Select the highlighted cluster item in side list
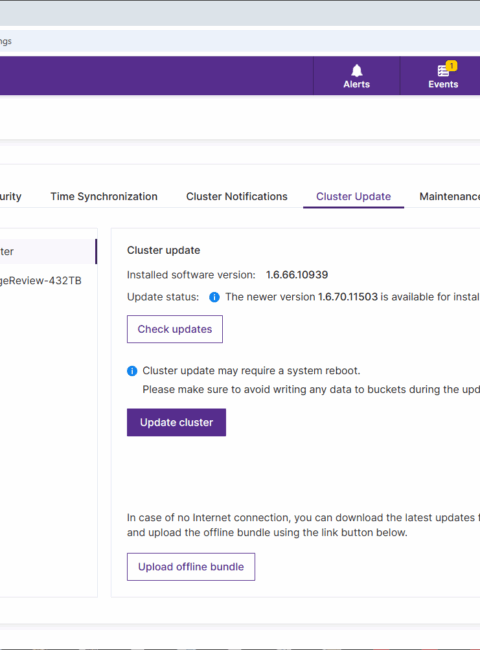Image resolution: width=480 pixels, height=650 pixels. click(x=48, y=252)
